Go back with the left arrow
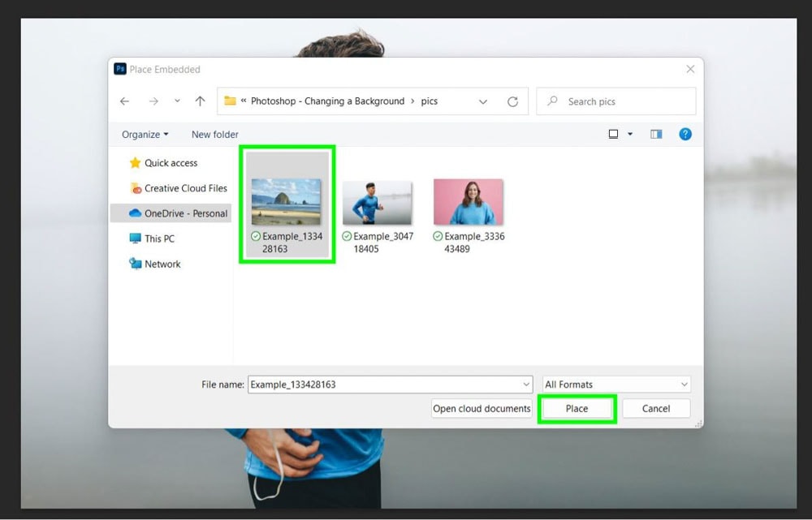The image size is (812, 520). (125, 101)
